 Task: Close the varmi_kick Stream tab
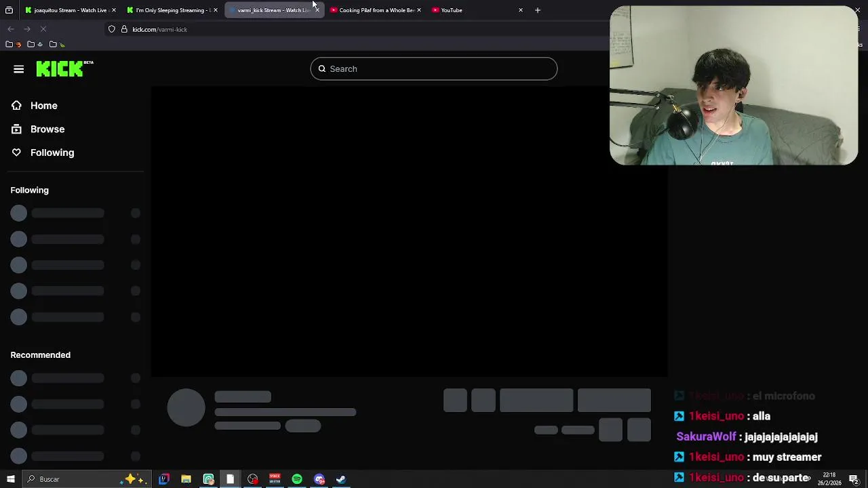pyautogui.click(x=317, y=10)
